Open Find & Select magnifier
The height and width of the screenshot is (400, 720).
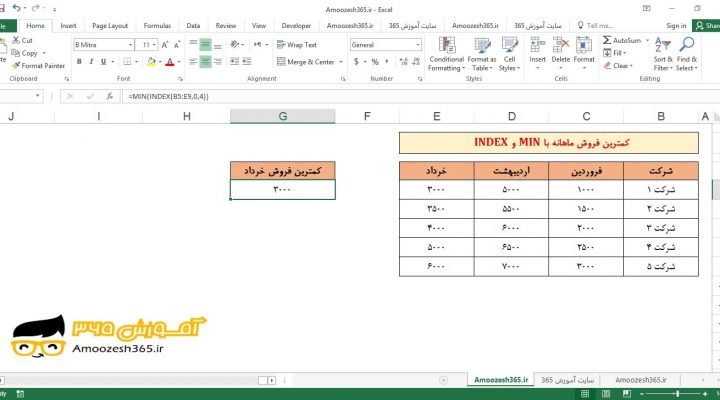[686, 54]
